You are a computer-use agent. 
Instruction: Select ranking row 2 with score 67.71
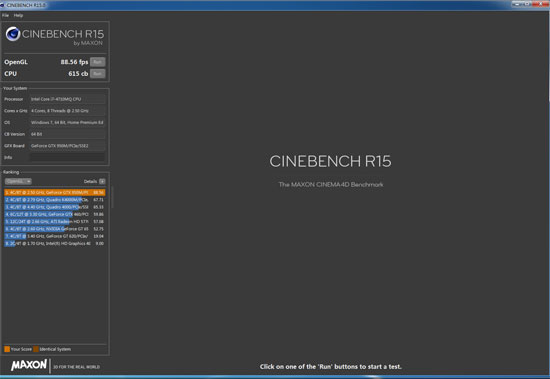[x=55, y=200]
